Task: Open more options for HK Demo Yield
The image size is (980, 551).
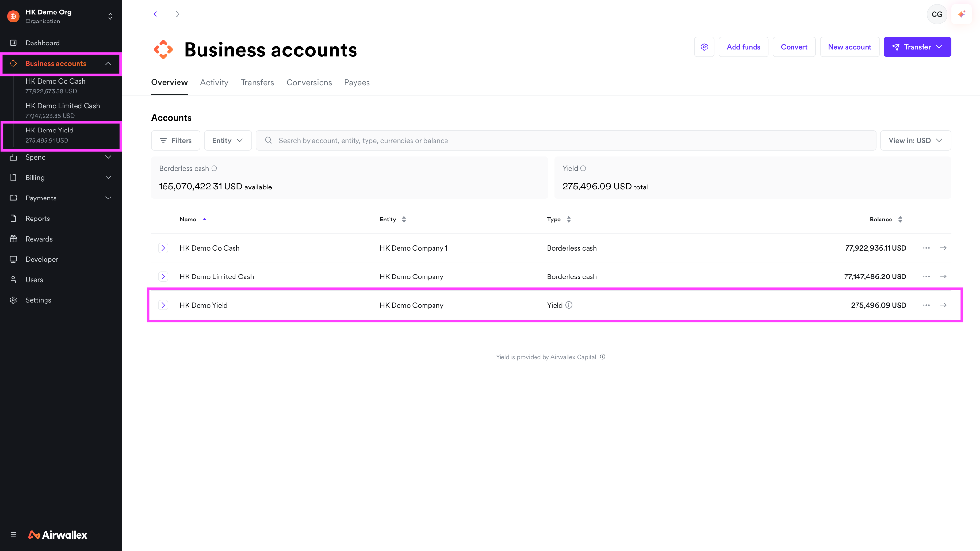Action: pyautogui.click(x=926, y=305)
